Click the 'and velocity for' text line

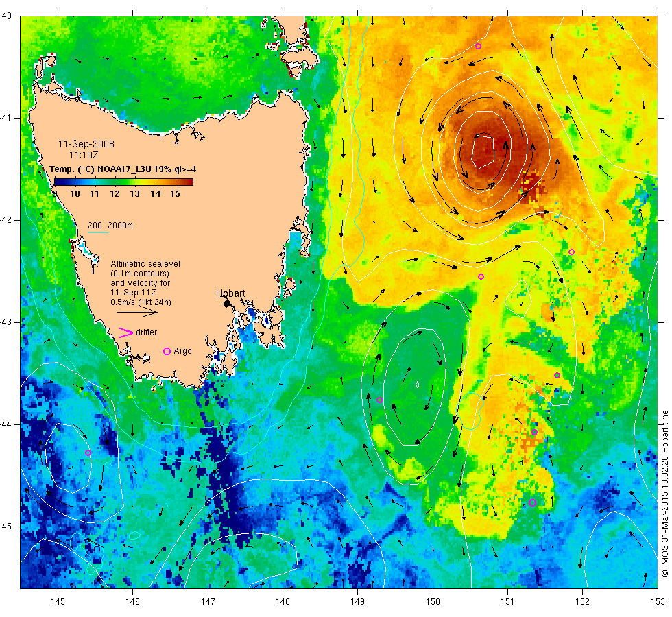140,283
